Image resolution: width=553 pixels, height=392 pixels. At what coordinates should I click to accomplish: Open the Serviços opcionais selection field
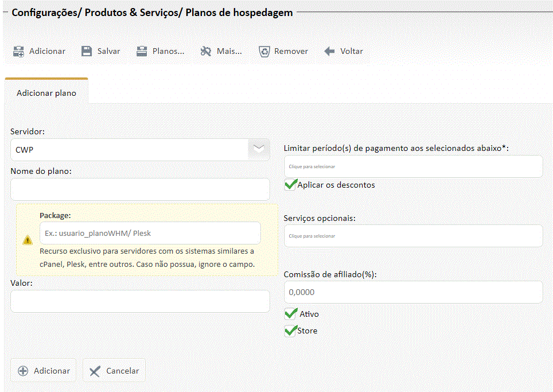(x=413, y=236)
